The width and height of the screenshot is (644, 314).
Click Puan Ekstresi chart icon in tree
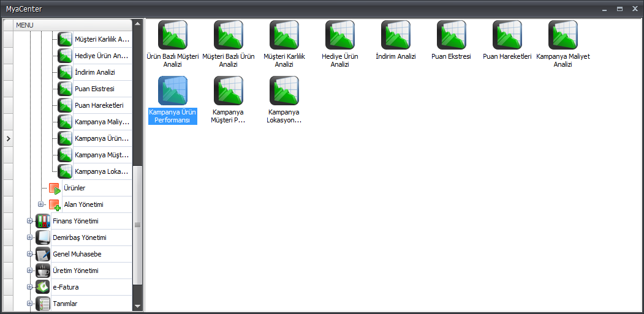pos(65,89)
